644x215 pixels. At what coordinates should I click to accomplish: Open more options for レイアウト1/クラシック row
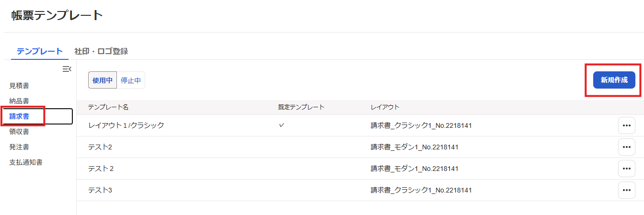coord(626,125)
